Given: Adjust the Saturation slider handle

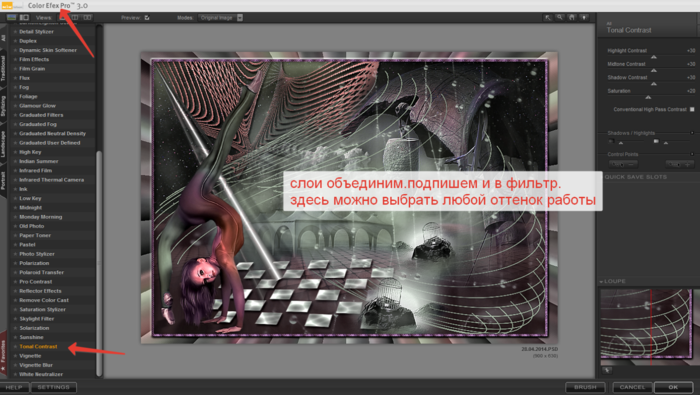Looking at the screenshot, I should click(648, 97).
